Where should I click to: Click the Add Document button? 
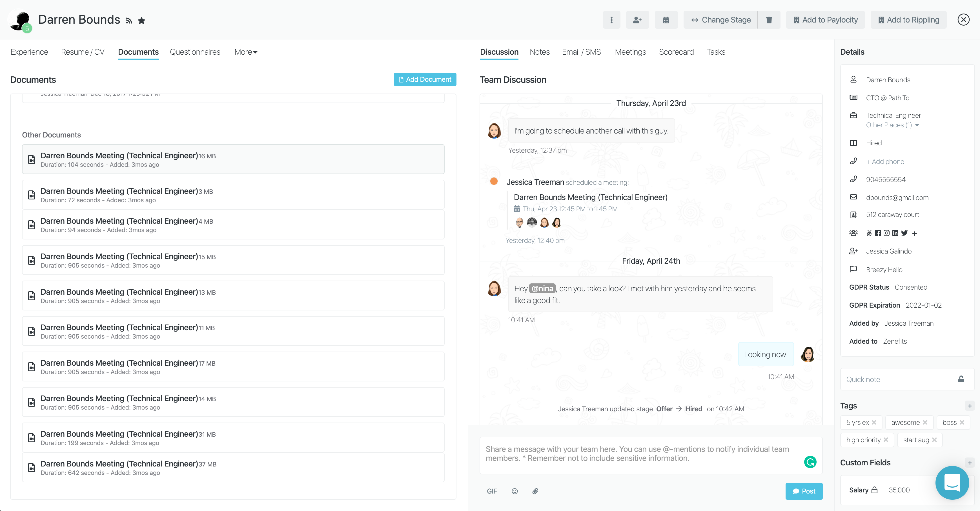pyautogui.click(x=425, y=79)
